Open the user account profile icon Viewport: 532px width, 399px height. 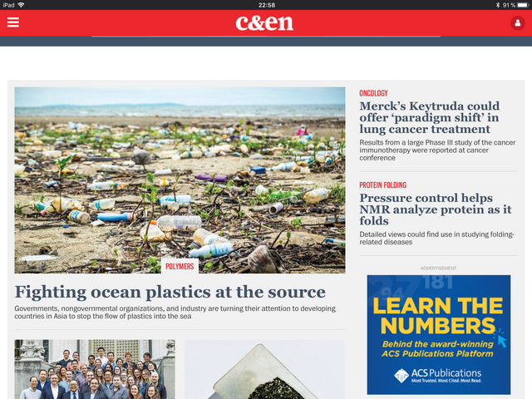[x=517, y=23]
